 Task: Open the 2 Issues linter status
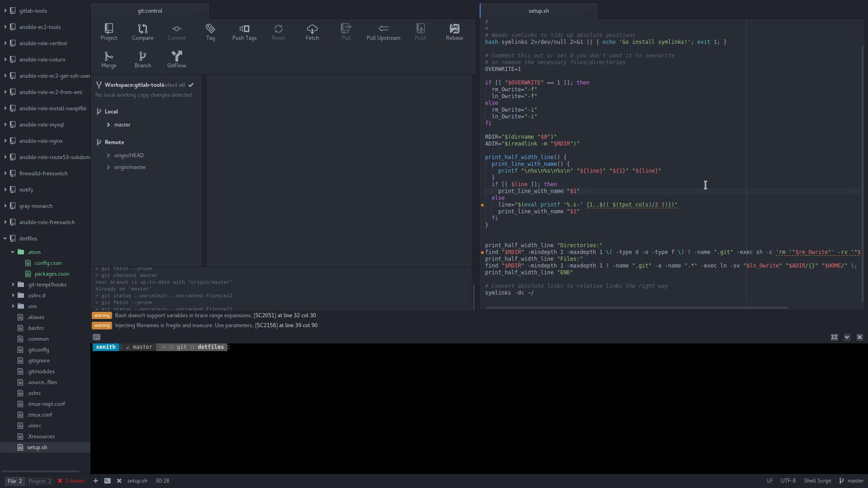[71, 481]
